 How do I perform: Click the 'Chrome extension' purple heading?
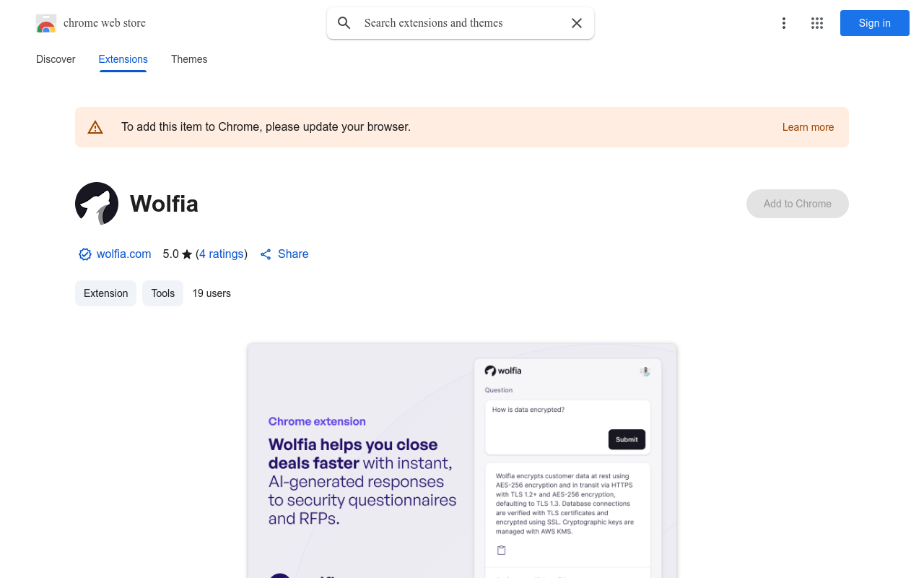pyautogui.click(x=317, y=421)
